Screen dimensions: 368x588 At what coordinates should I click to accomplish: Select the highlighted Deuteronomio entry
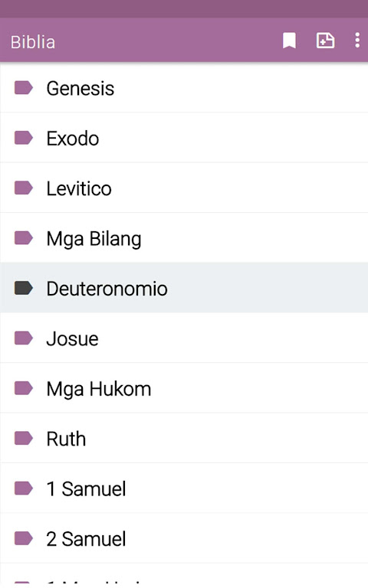[184, 288]
